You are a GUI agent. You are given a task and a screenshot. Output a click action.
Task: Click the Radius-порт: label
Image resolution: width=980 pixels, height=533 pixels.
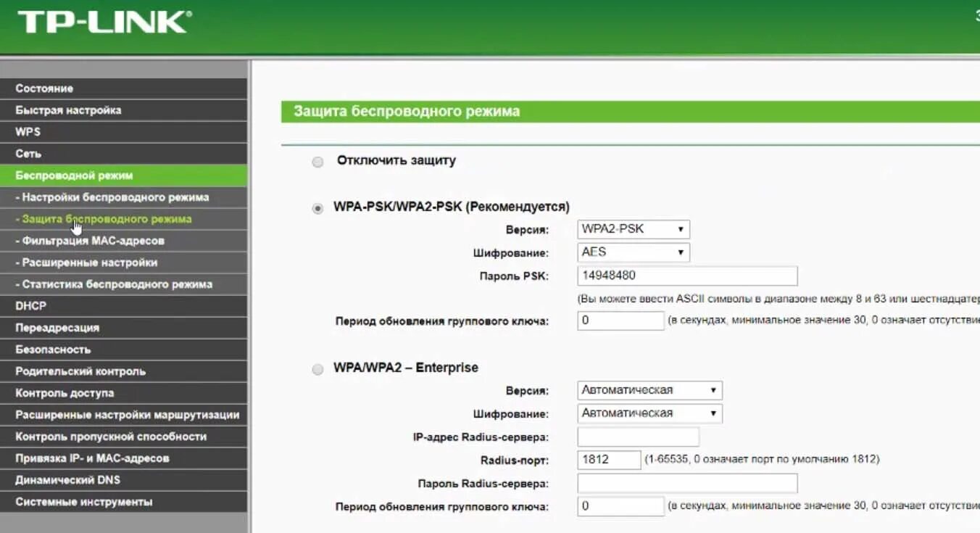pyautogui.click(x=515, y=460)
